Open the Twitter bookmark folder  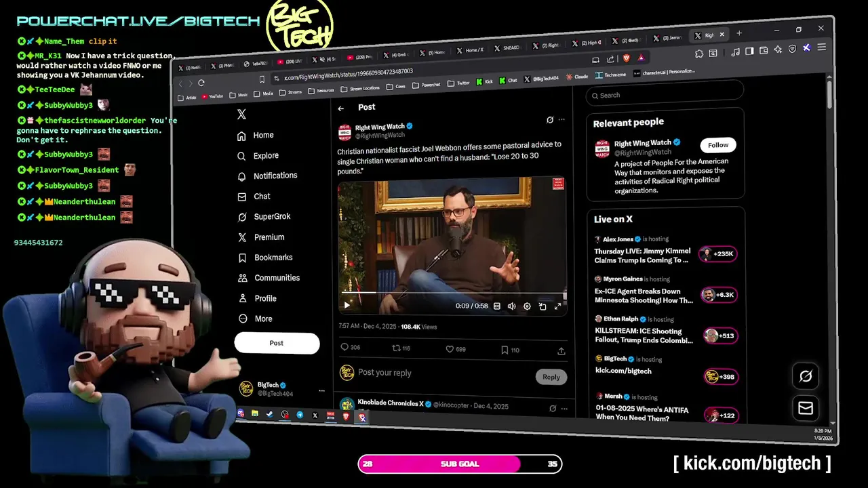click(x=459, y=83)
